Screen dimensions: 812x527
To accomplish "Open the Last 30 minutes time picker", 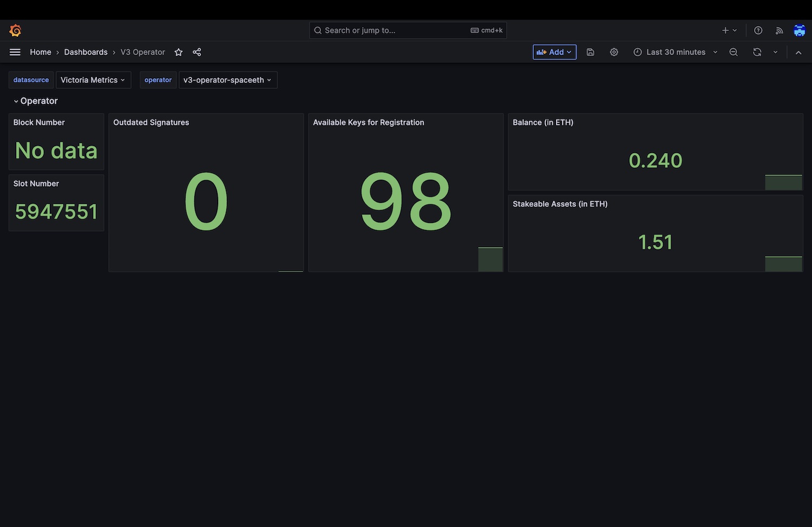I will tap(676, 52).
